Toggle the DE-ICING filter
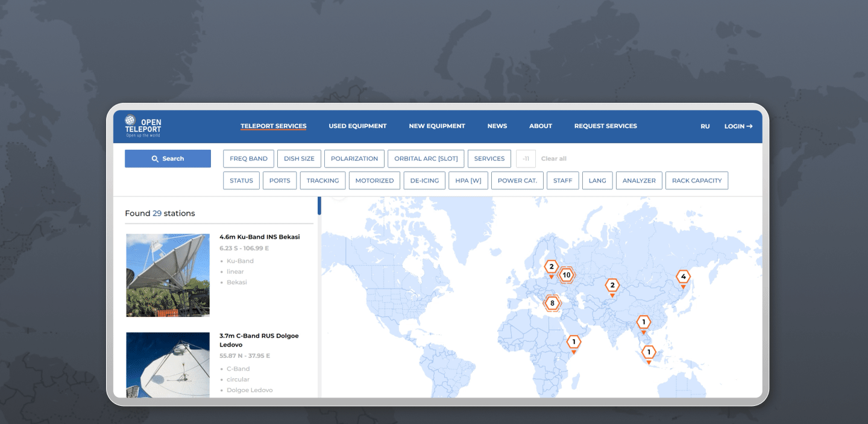The width and height of the screenshot is (868, 424). [x=425, y=181]
